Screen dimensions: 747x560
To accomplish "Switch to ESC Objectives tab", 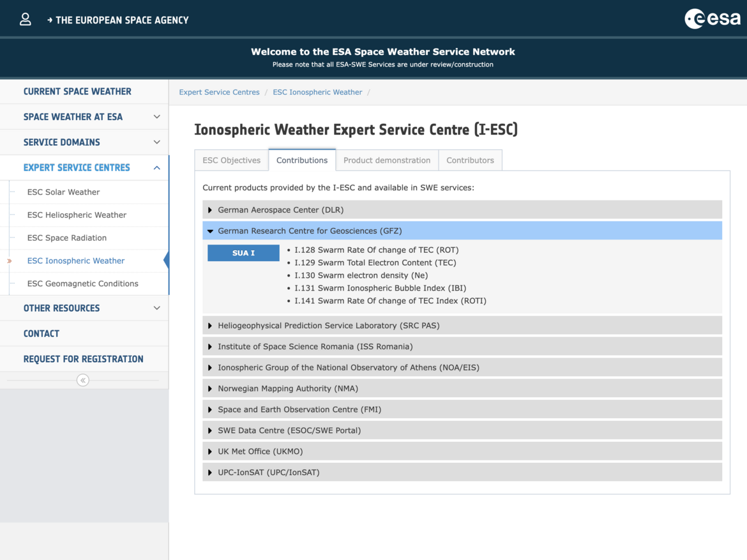I will pos(232,160).
